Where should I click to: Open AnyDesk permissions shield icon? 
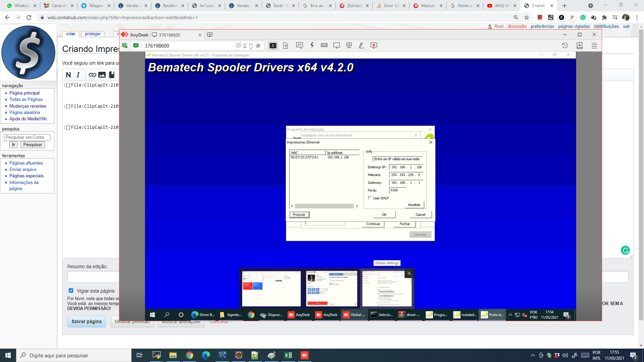click(x=349, y=45)
